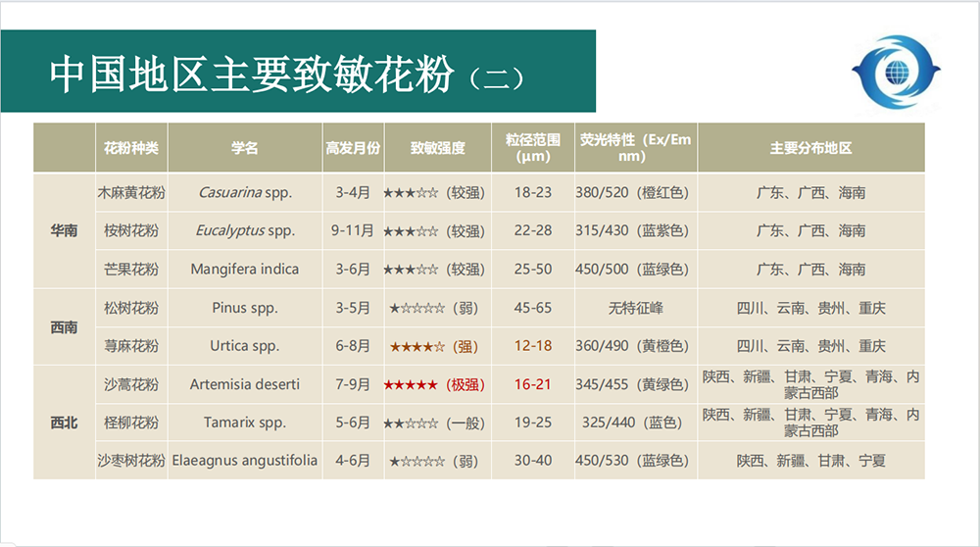The height and width of the screenshot is (547, 980).
Task: Select the 西南 region cell
Action: (64, 327)
